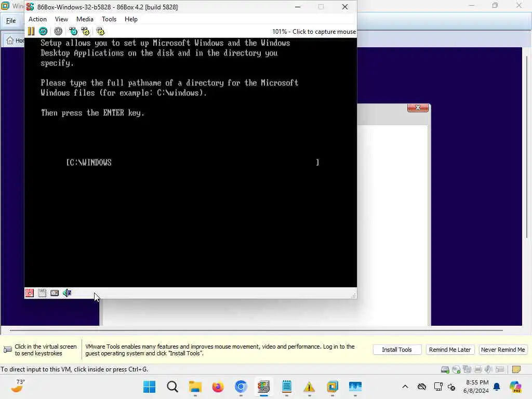Close red X on dialog behind 86Box
Screen dimensions: 532x399
click(418, 108)
